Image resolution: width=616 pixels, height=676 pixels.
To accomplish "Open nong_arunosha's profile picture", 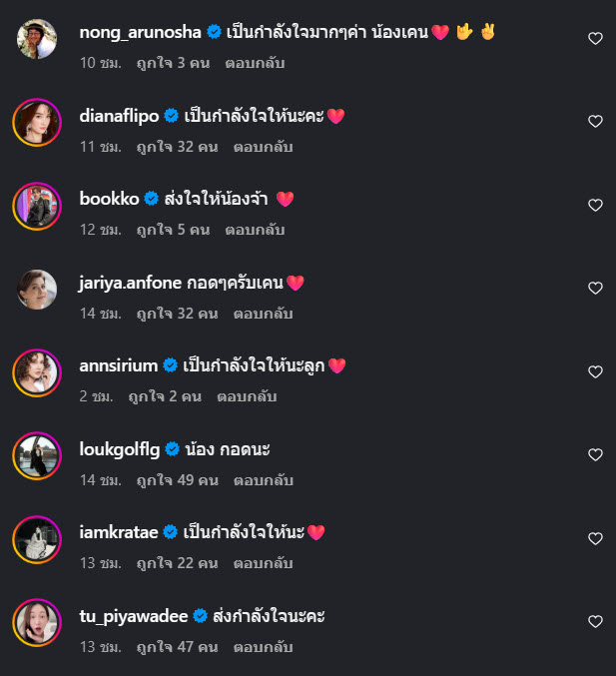I will pos(37,39).
